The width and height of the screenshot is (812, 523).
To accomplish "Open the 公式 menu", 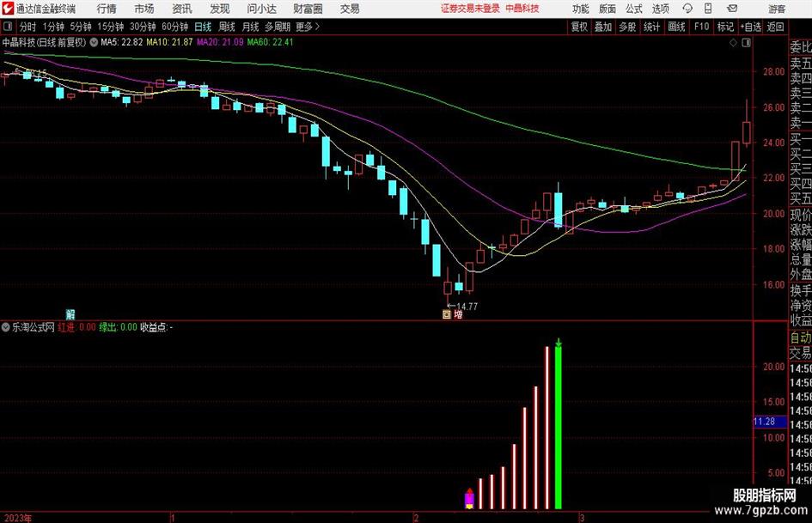I will (634, 9).
